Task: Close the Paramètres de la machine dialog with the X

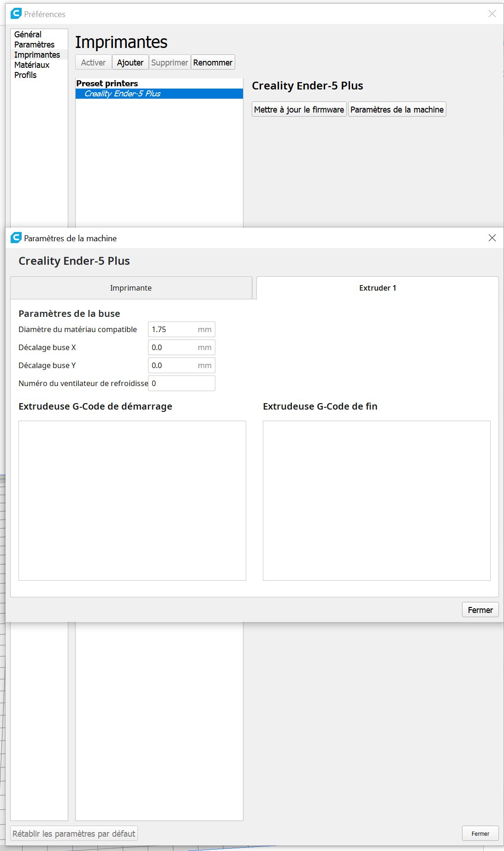Action: point(492,238)
